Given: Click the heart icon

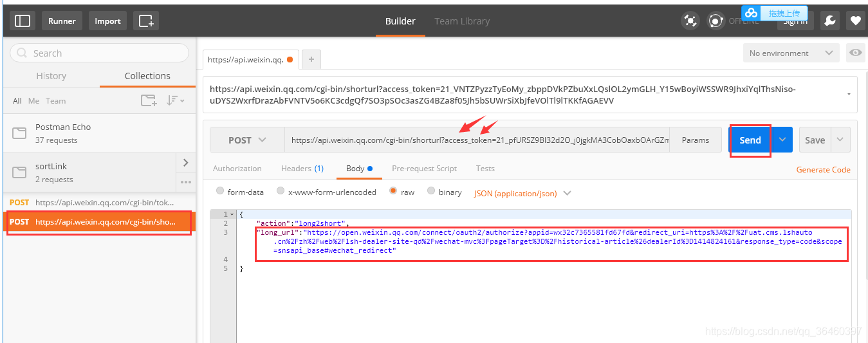Looking at the screenshot, I should point(855,21).
